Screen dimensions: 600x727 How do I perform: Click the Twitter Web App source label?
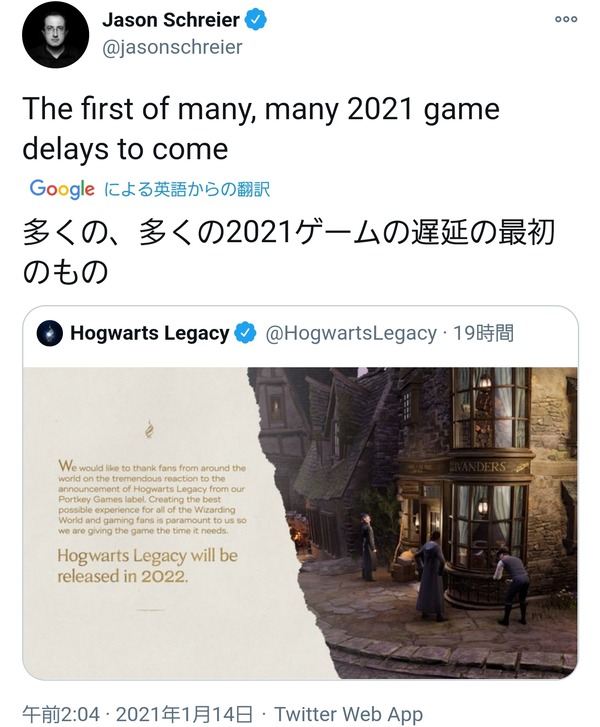[x=348, y=714]
